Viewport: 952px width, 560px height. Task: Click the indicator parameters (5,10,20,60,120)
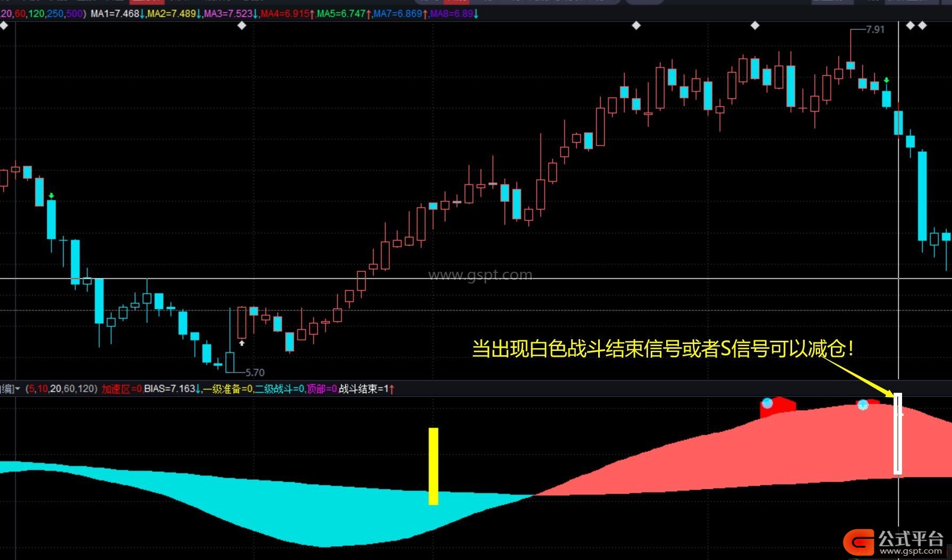click(62, 389)
